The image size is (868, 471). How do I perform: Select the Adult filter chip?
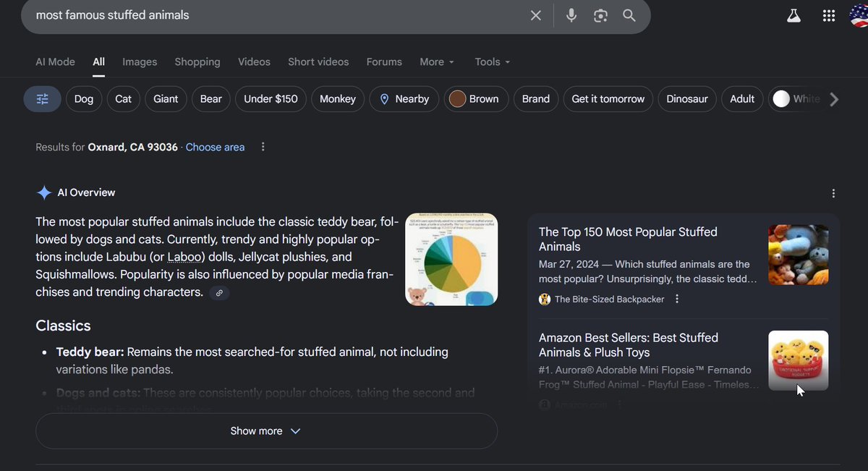click(x=742, y=99)
